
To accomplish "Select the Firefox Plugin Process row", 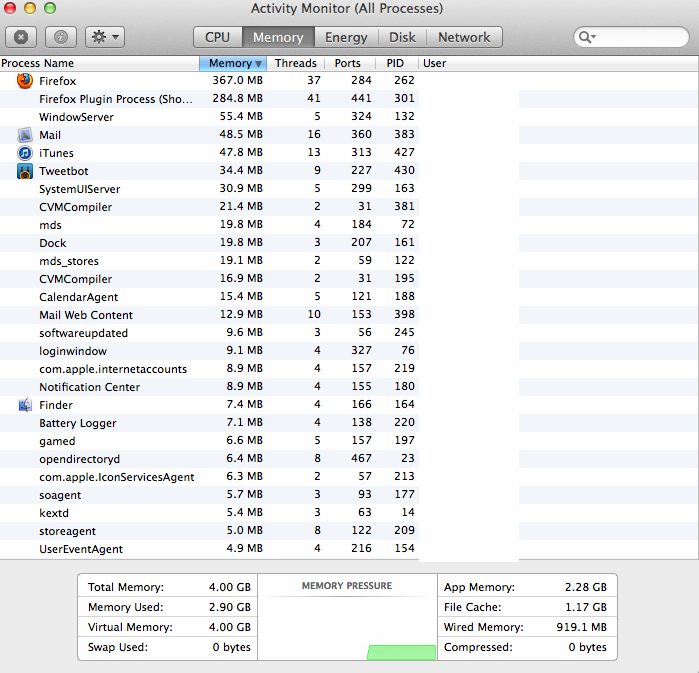I will [350, 99].
